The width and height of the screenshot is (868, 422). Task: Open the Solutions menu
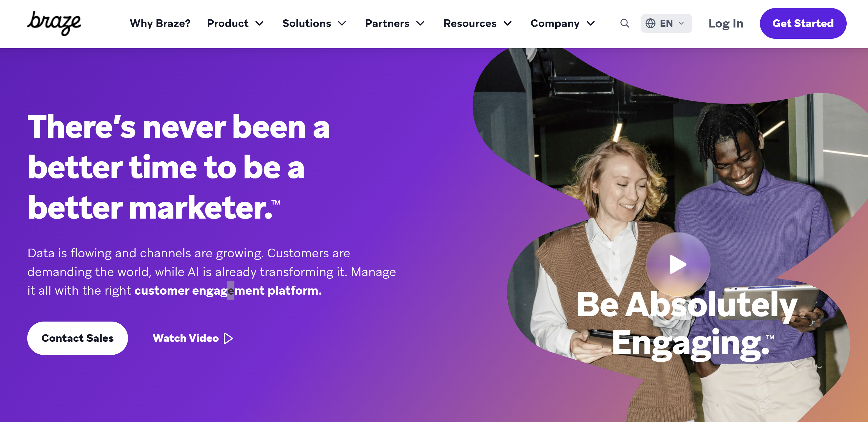[306, 23]
